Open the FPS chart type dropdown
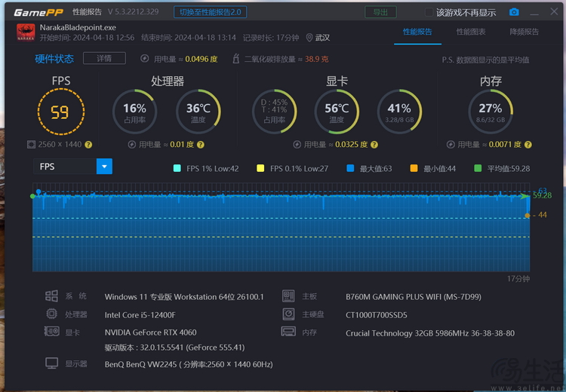Viewport: 566px width, 392px height. tap(72, 167)
